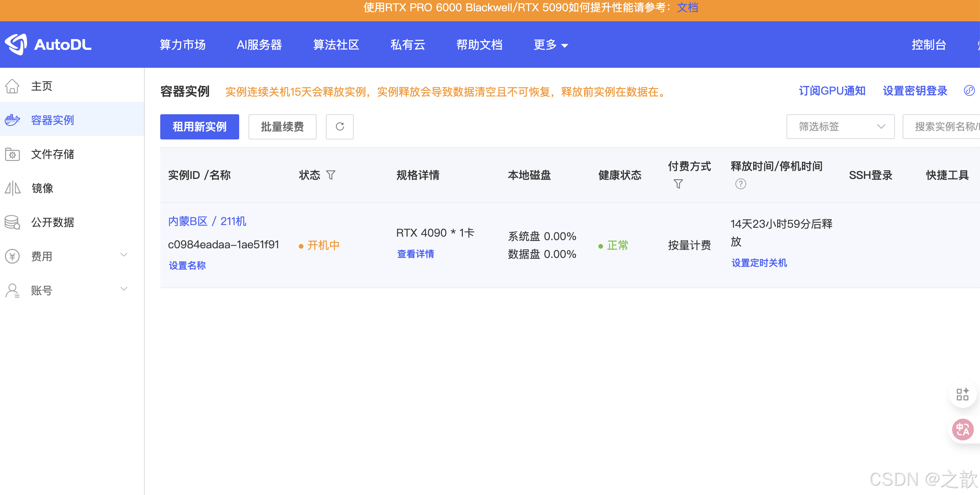Image resolution: width=980 pixels, height=495 pixels.
Task: Open 文件存储 storage icon in sidebar
Action: 12,154
